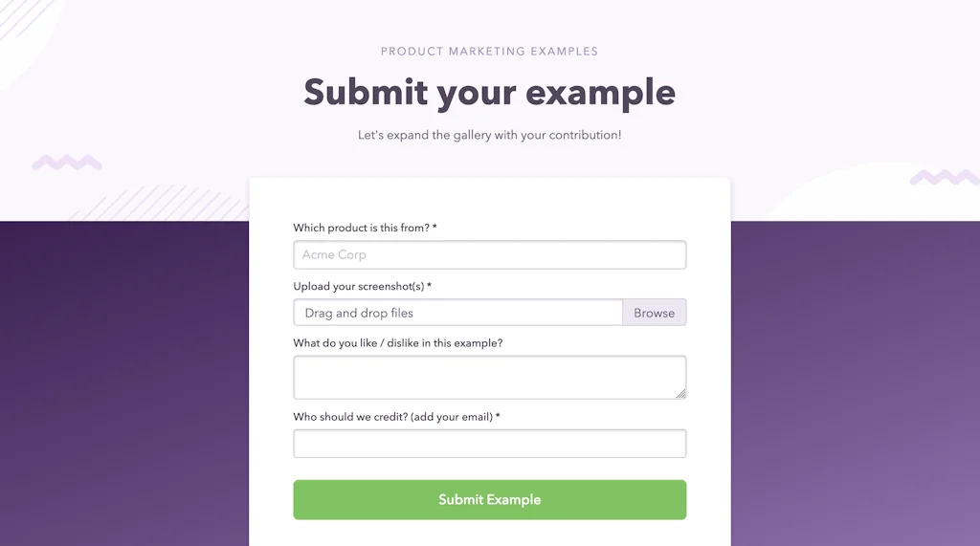980x546 pixels.
Task: Click the expand the gallery subtitle text
Action: tap(489, 136)
